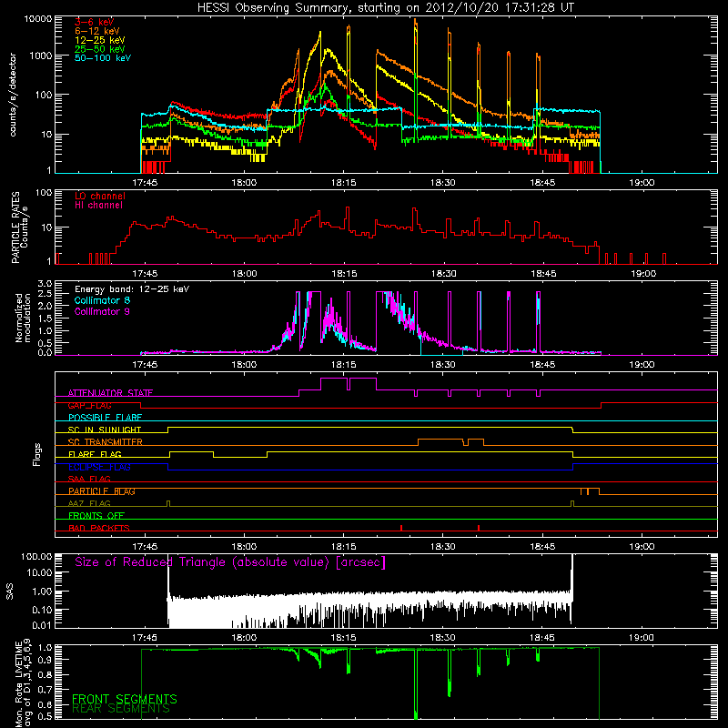Click 19:00 under the X-ray counts plot
Image resolution: width=728 pixels, height=728 pixels.
click(x=642, y=183)
